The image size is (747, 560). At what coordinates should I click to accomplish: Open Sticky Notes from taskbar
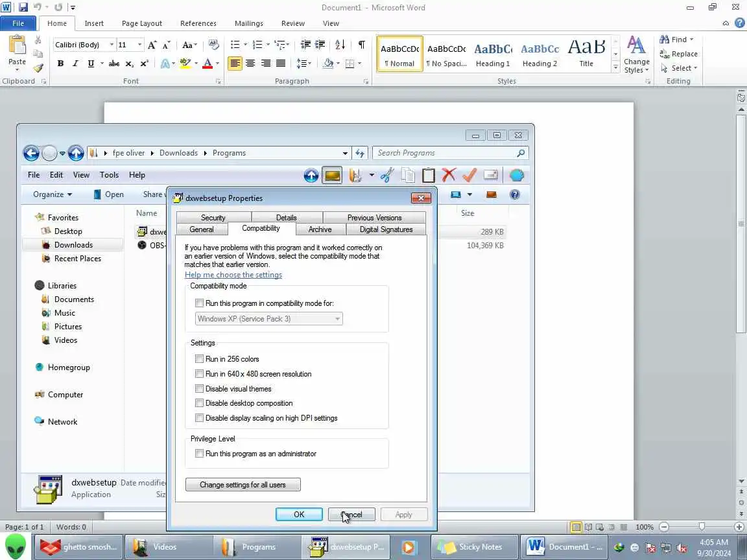(474, 546)
